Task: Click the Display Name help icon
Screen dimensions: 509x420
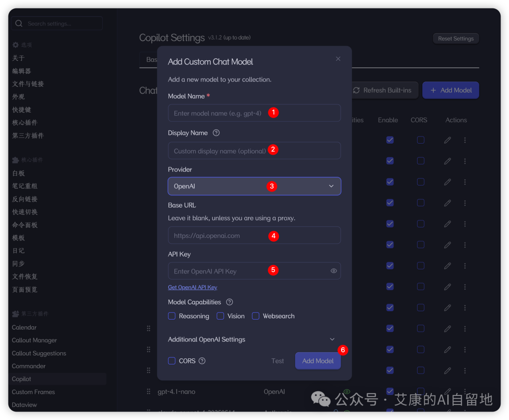Action: (x=216, y=133)
